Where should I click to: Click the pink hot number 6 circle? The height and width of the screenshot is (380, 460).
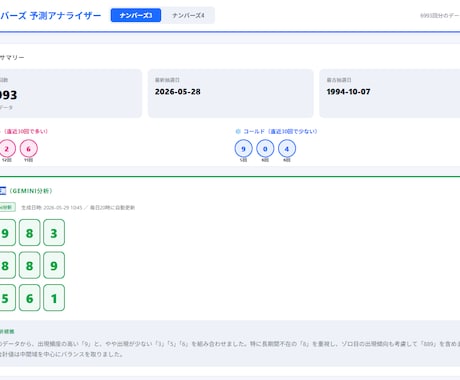(29, 149)
